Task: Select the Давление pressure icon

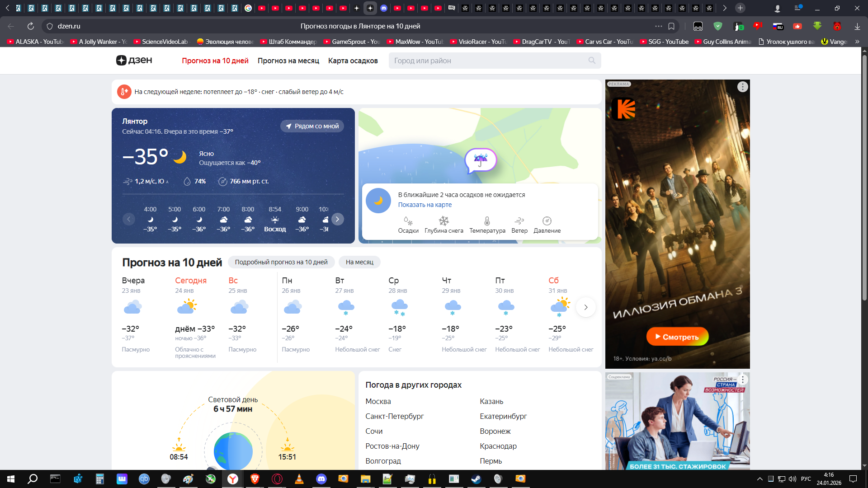Action: [x=547, y=221]
